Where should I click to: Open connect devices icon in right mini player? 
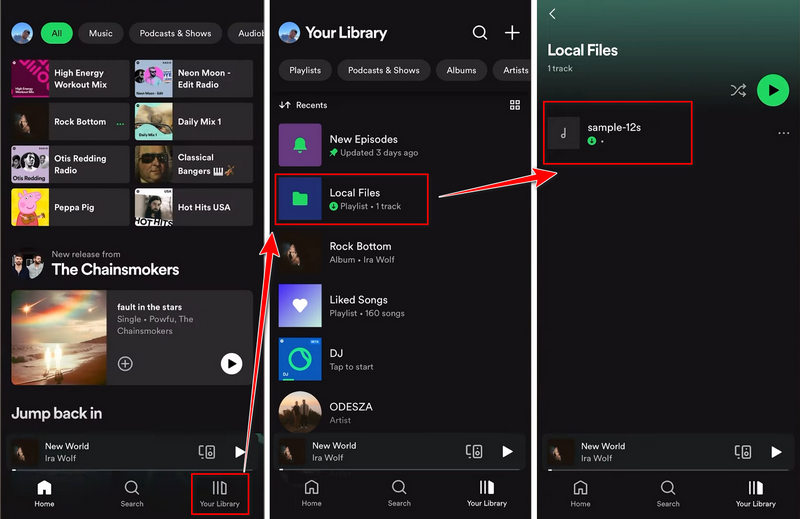tap(743, 452)
